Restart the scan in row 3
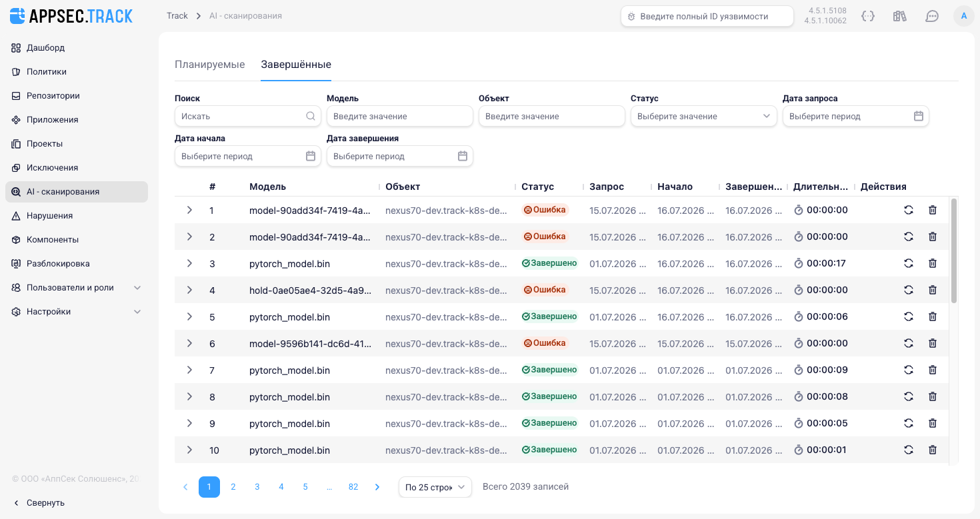This screenshot has width=980, height=519. pyautogui.click(x=908, y=264)
